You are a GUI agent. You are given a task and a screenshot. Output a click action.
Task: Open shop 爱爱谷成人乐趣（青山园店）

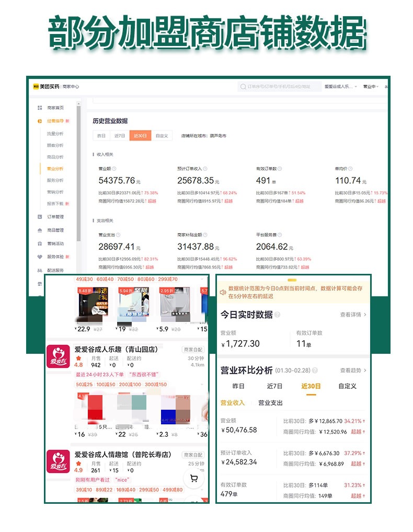pyautogui.click(x=116, y=350)
